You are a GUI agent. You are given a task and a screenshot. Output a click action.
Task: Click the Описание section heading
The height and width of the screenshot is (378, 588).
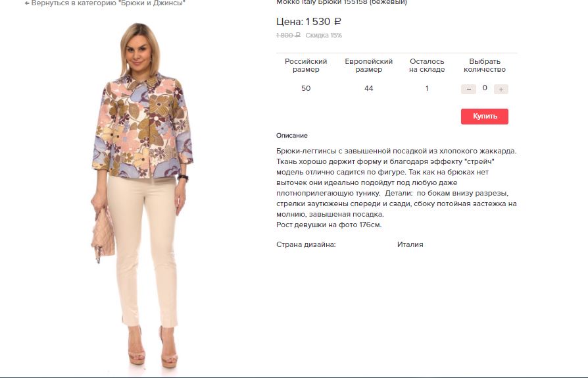pyautogui.click(x=292, y=136)
